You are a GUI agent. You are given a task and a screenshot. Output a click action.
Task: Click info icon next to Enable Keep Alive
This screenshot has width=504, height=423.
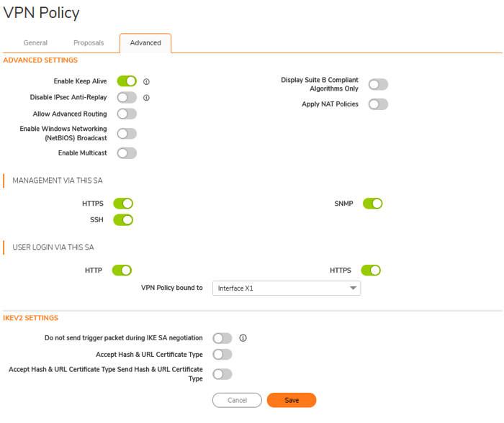click(146, 81)
